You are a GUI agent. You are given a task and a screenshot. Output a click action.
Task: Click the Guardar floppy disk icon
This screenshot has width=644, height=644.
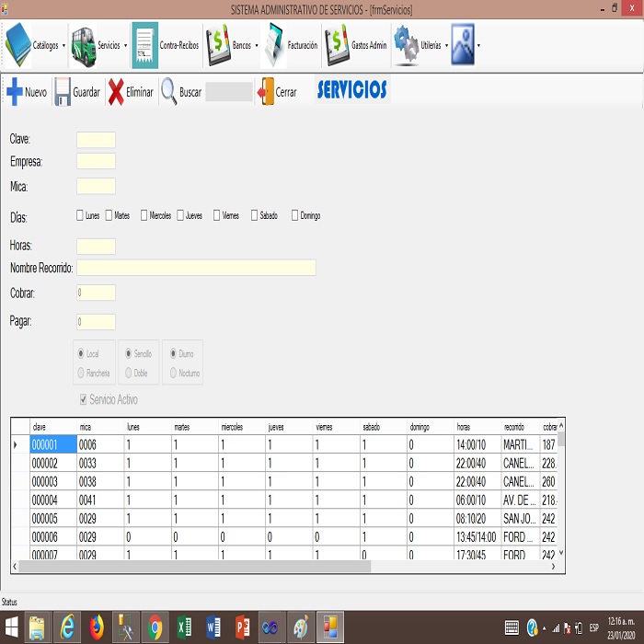click(63, 92)
